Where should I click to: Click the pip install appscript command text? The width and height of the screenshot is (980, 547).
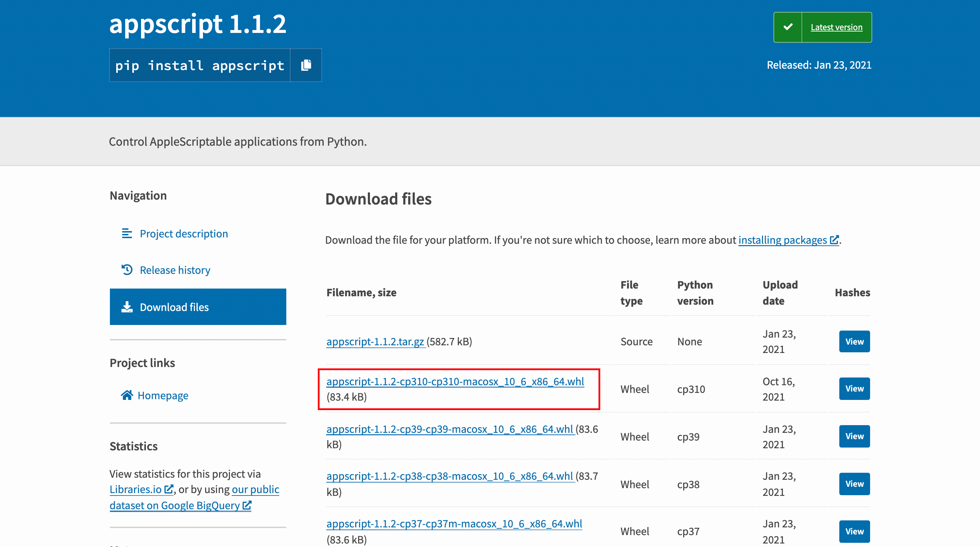(200, 65)
